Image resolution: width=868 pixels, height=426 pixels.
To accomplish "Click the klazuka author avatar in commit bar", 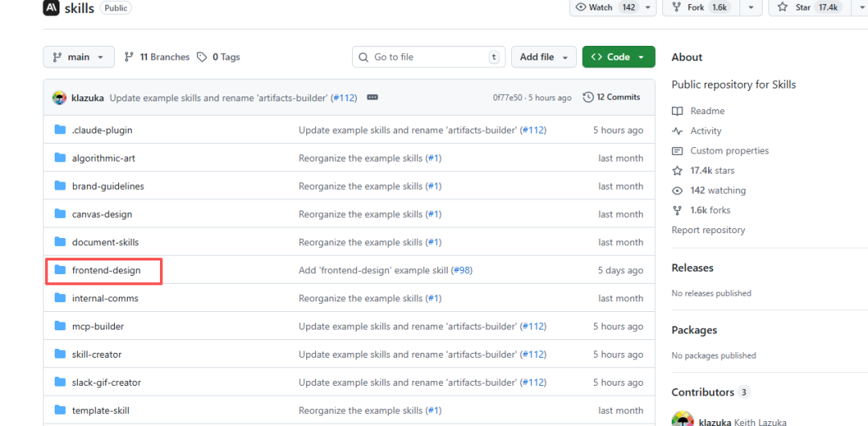I will click(59, 98).
